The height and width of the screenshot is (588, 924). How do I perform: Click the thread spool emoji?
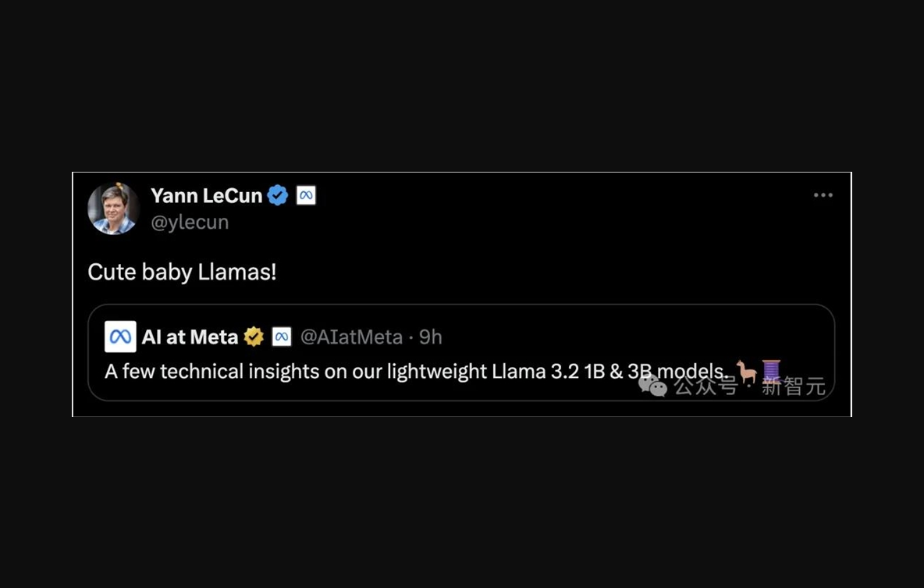[x=771, y=372]
